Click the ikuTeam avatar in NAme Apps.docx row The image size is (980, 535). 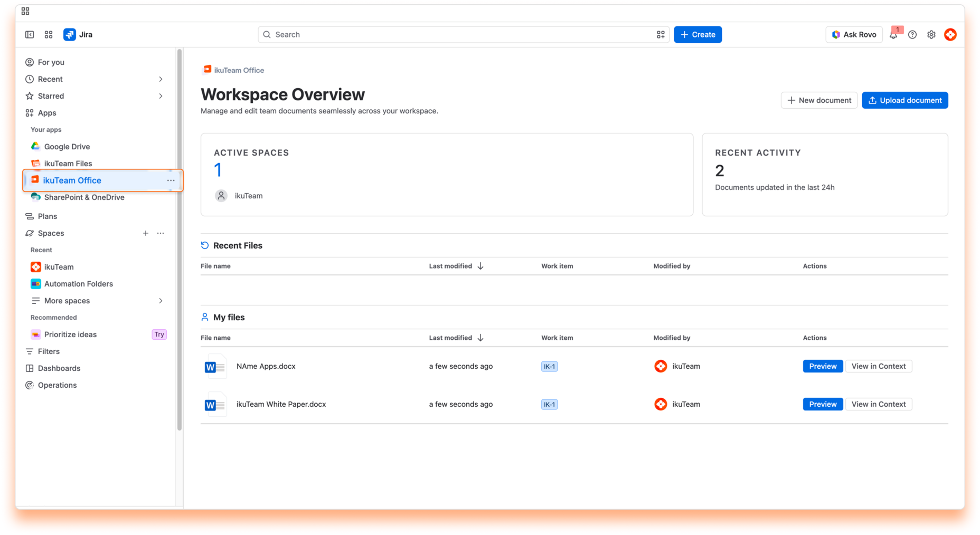(661, 366)
